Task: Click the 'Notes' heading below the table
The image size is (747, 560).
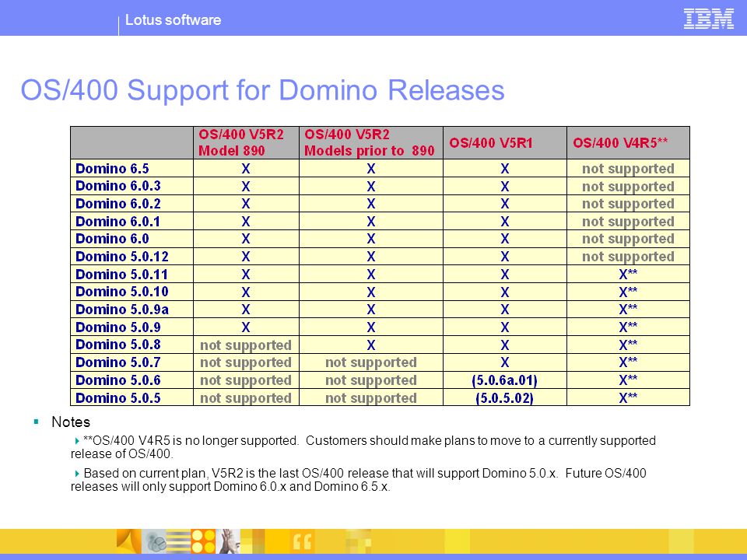Action: tap(71, 422)
